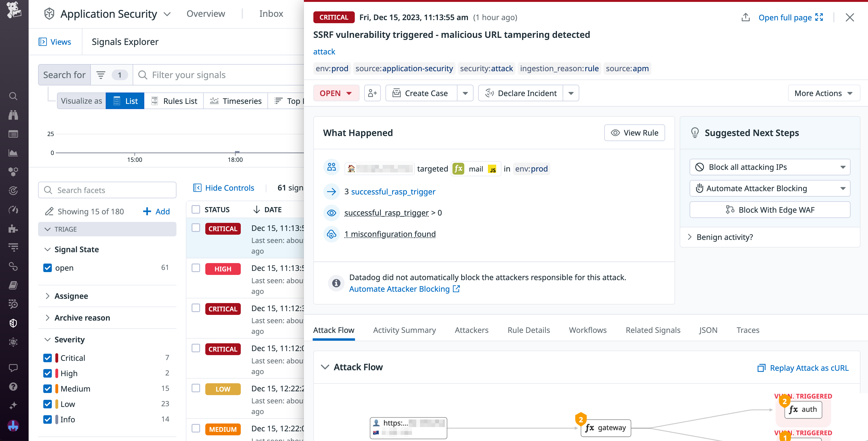Image resolution: width=868 pixels, height=441 pixels.
Task: Click the puzzle-piece integrations sidebar icon
Action: click(13, 229)
